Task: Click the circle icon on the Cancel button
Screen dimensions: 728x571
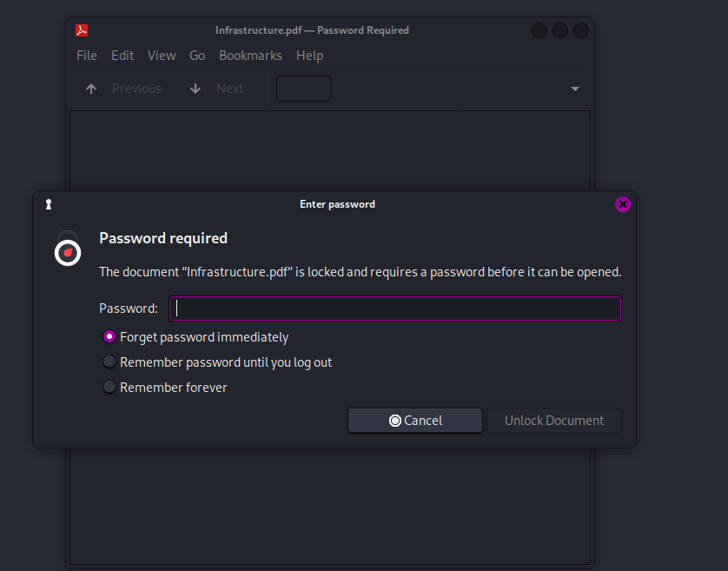Action: 395,421
